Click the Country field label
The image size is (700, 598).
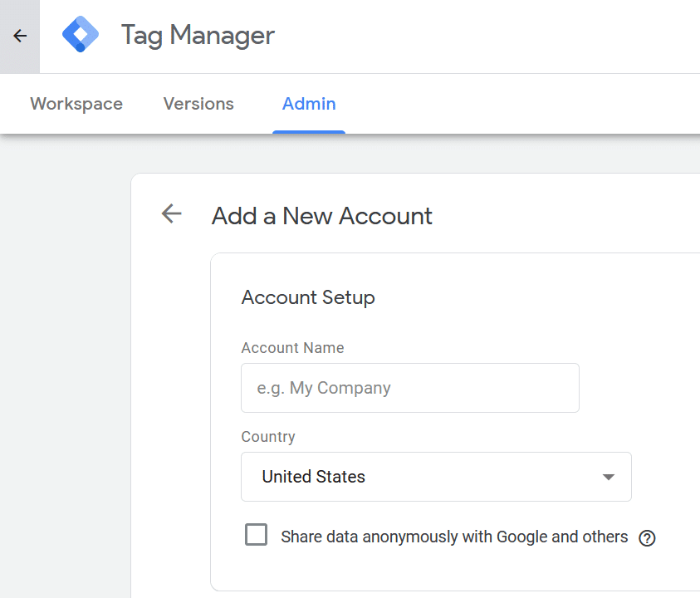coord(268,436)
